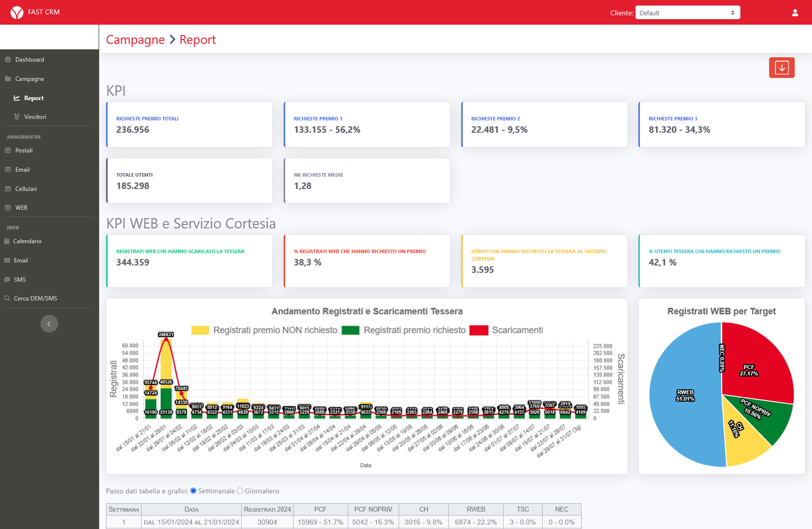812x529 pixels.
Task: Click the Campagne breadcrumb link
Action: tap(135, 40)
